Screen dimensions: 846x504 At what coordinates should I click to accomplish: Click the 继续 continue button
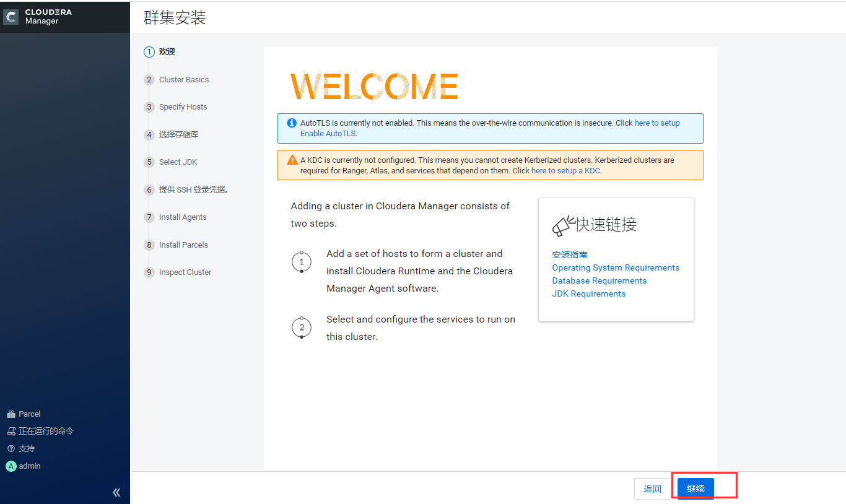696,489
